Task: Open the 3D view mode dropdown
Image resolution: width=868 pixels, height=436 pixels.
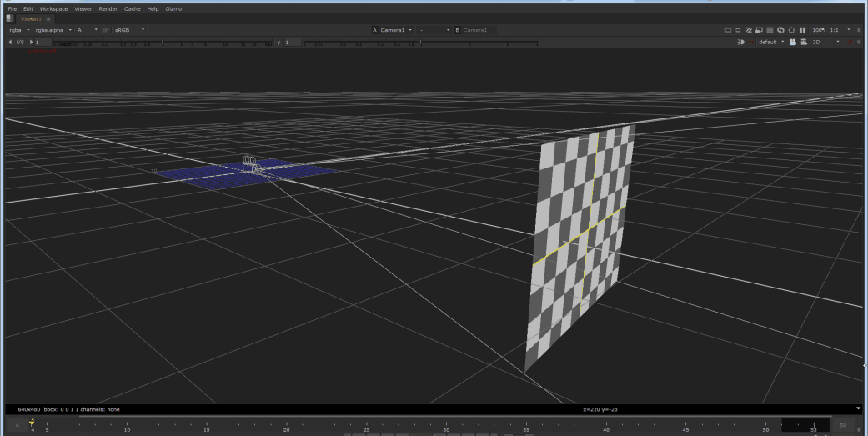Action: point(826,42)
